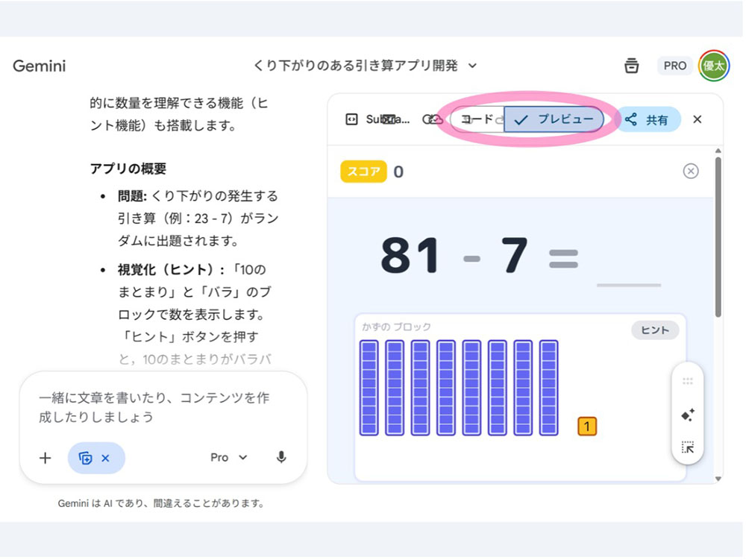Click the code file icon beside Canvas title
The height and width of the screenshot is (560, 746).
click(351, 119)
